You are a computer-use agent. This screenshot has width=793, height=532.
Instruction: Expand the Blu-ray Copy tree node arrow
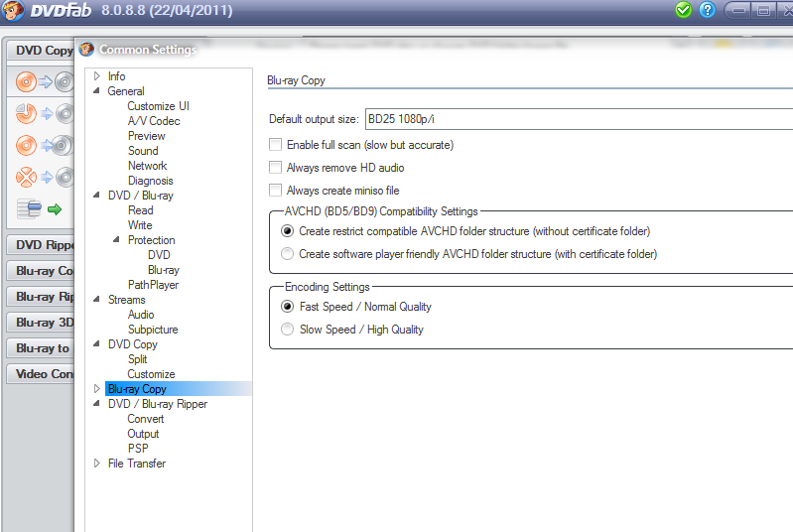pos(97,389)
